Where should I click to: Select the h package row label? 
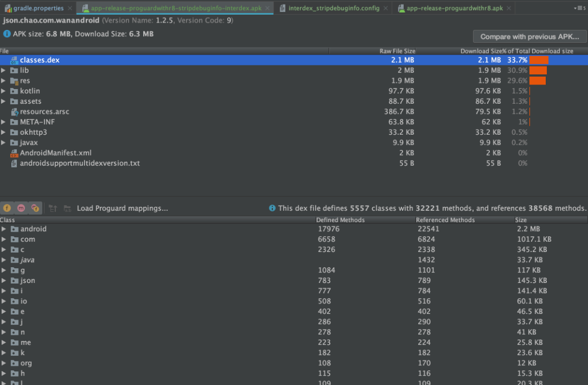23,373
